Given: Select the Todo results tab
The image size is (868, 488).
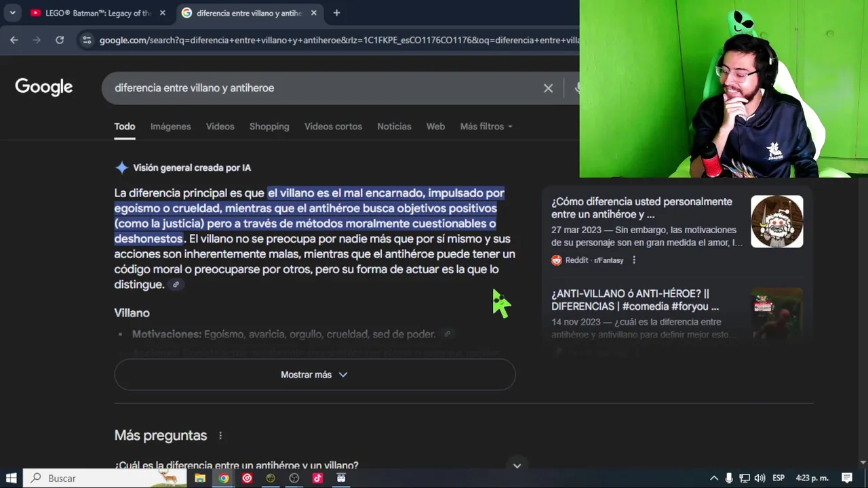Looking at the screenshot, I should (125, 127).
